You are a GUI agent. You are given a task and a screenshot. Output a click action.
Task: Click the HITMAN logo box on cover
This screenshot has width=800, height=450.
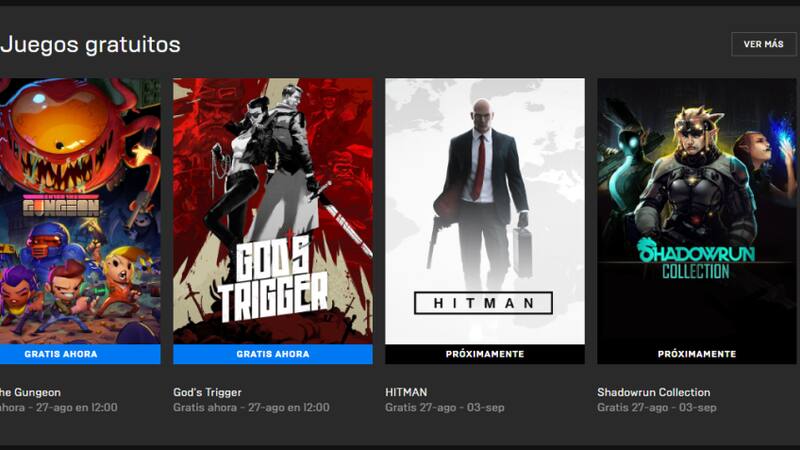(483, 303)
